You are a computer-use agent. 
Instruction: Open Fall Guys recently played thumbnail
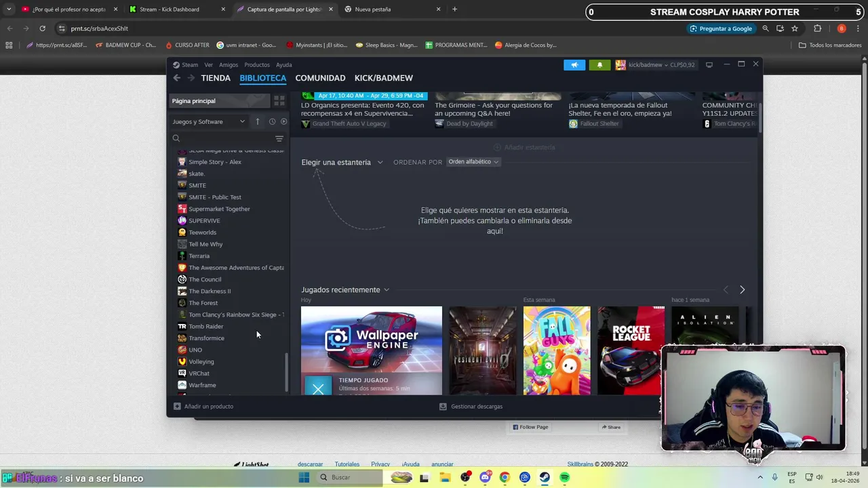(x=557, y=350)
